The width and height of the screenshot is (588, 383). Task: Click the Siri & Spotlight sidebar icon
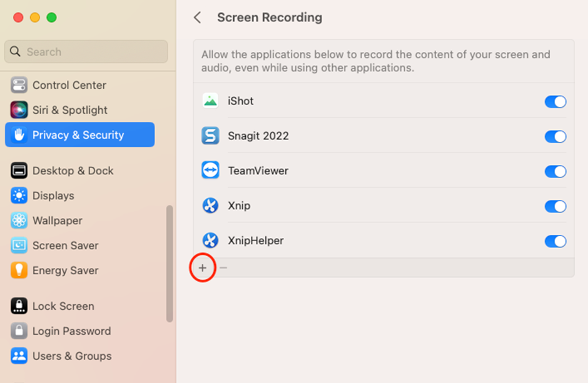point(19,110)
